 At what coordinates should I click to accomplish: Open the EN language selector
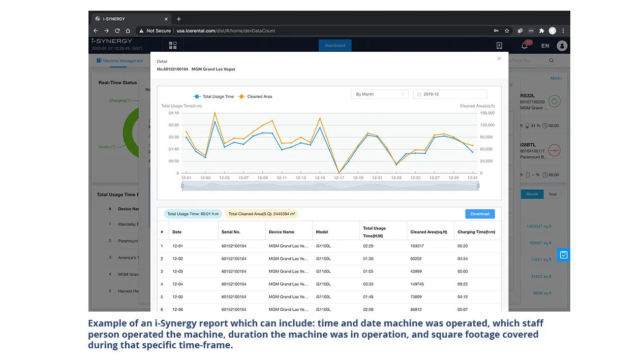pyautogui.click(x=545, y=46)
